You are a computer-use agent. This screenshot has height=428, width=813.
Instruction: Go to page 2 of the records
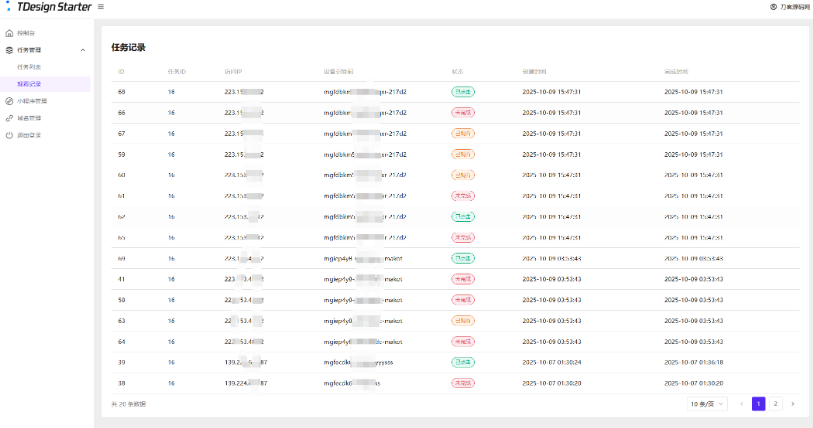[775, 403]
